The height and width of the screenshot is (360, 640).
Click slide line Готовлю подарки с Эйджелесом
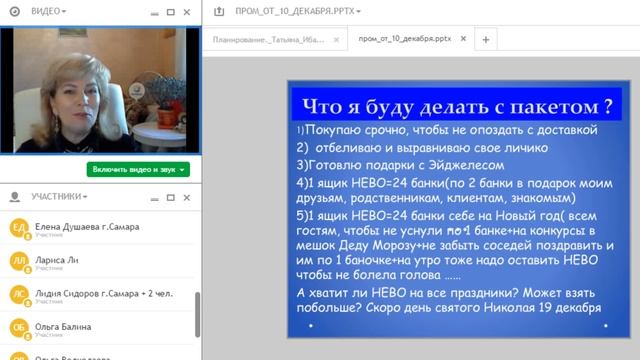(400, 165)
